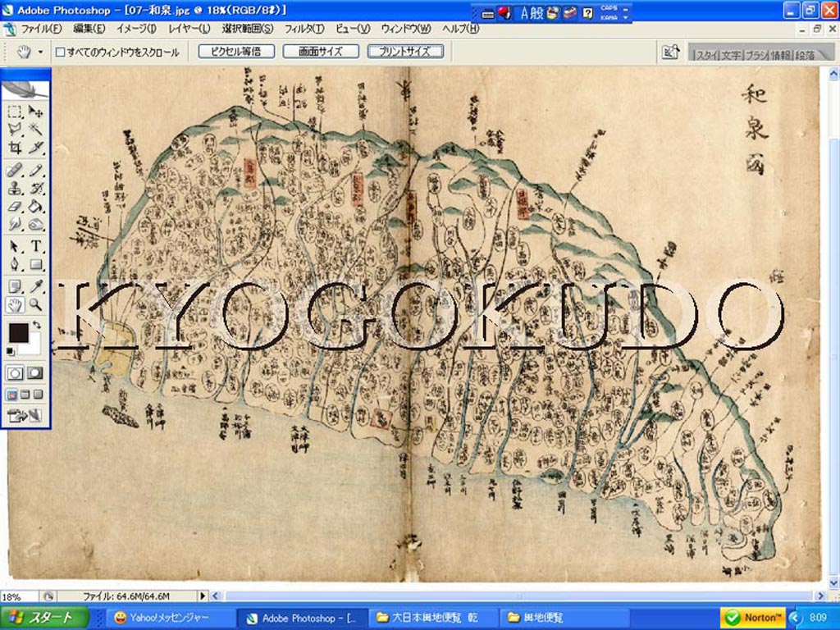This screenshot has height=630, width=840.
Task: Open スタイル tab in palette well
Action: pyautogui.click(x=706, y=55)
